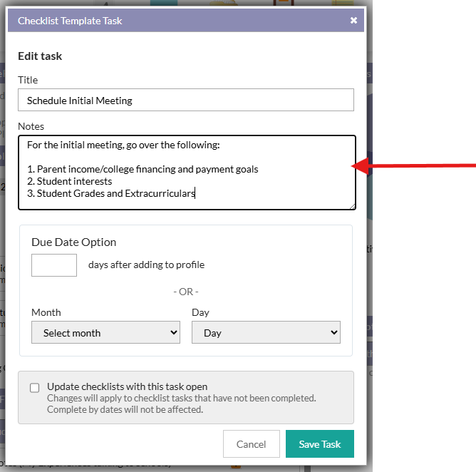
Task: Expand the Day dropdown
Action: point(266,333)
